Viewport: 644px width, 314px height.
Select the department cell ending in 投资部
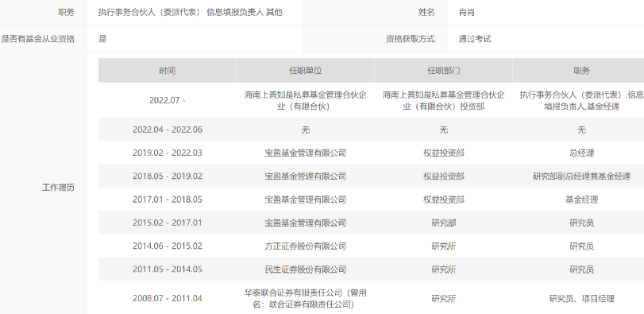click(444, 101)
